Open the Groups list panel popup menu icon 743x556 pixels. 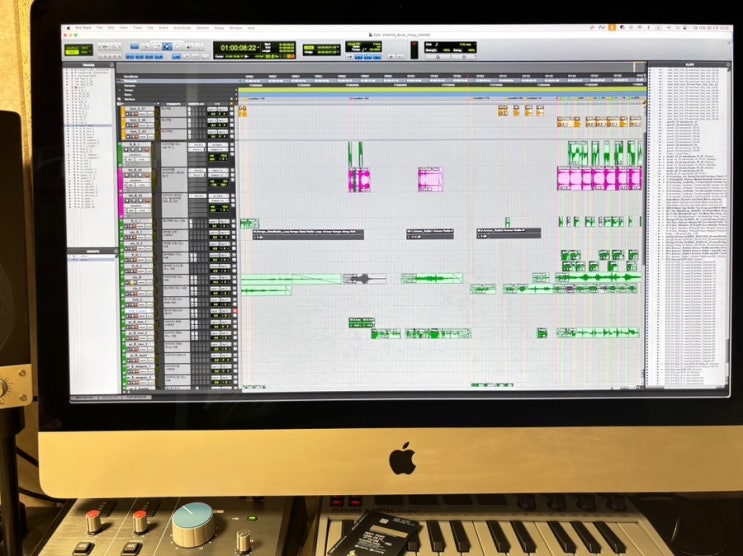click(115, 251)
